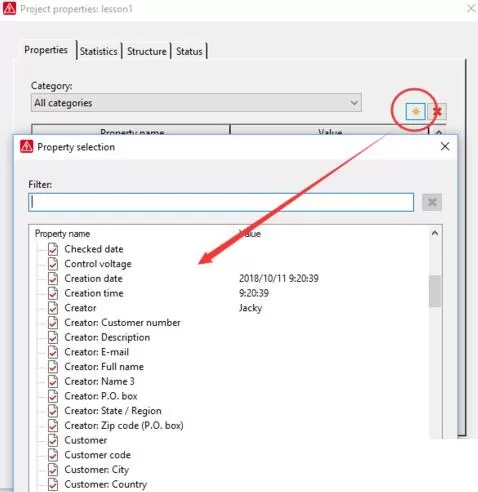
Task: Select the Customer code property
Action: tap(97, 455)
